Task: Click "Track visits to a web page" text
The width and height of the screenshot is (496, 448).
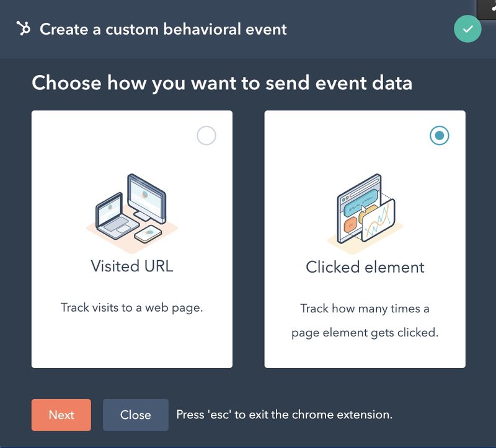Action: coord(131,307)
